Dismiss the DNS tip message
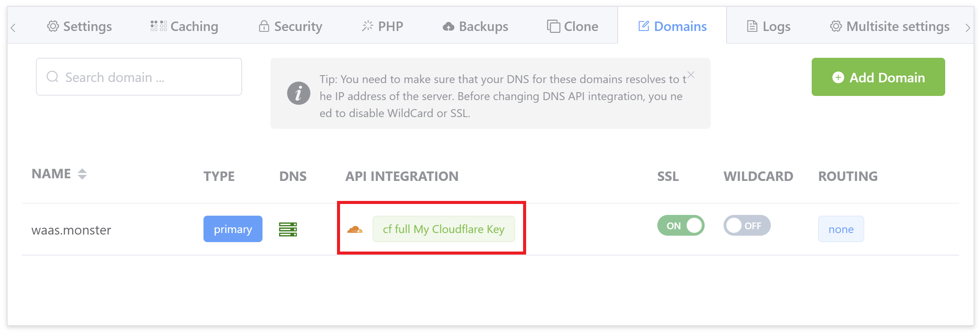980x332 pixels. click(691, 75)
